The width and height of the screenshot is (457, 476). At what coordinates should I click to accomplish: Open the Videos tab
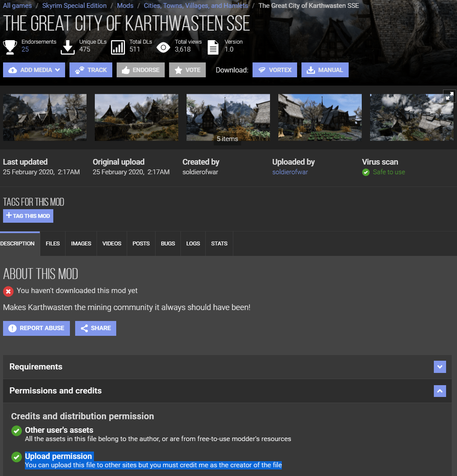112,244
